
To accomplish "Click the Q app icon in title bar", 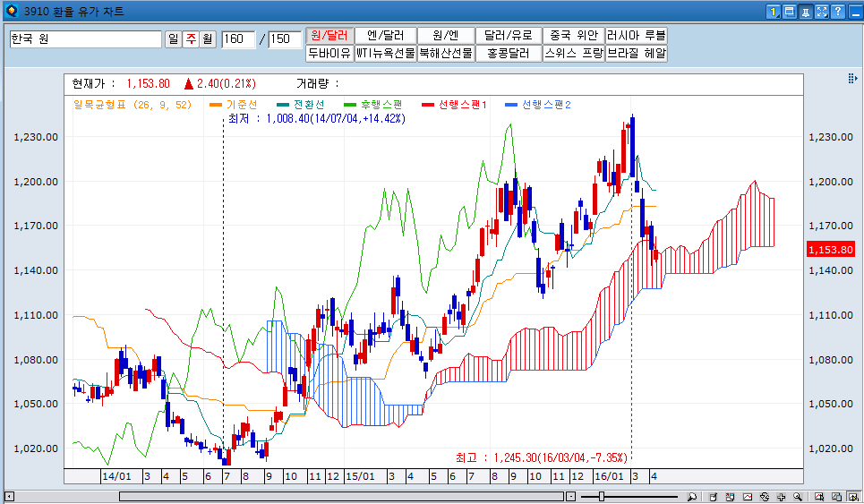I will 11,12.
